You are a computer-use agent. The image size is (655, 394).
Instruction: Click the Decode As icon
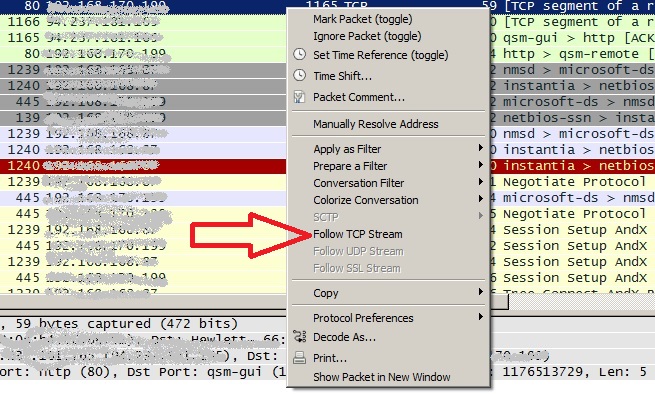(300, 337)
